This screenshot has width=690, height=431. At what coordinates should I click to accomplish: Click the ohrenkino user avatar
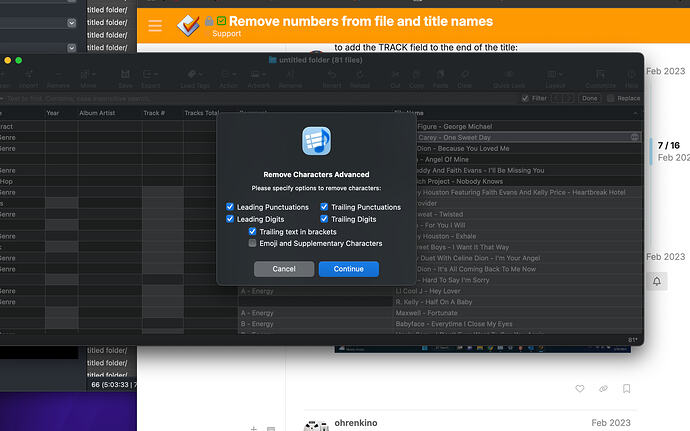316,425
